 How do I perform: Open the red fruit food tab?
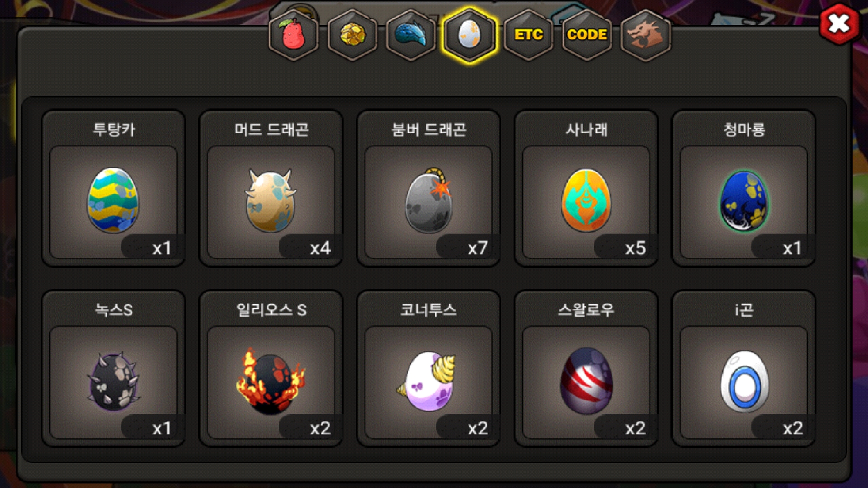coord(293,35)
